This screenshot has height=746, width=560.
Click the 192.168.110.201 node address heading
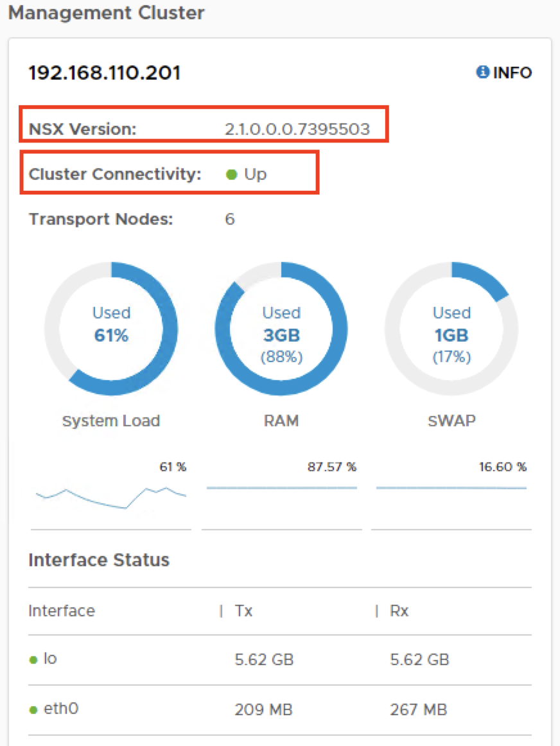pyautogui.click(x=105, y=73)
